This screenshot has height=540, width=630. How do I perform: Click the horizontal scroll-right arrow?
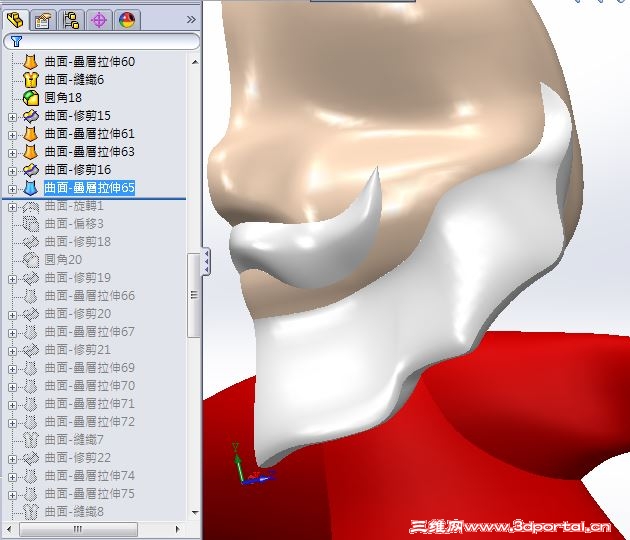178,529
